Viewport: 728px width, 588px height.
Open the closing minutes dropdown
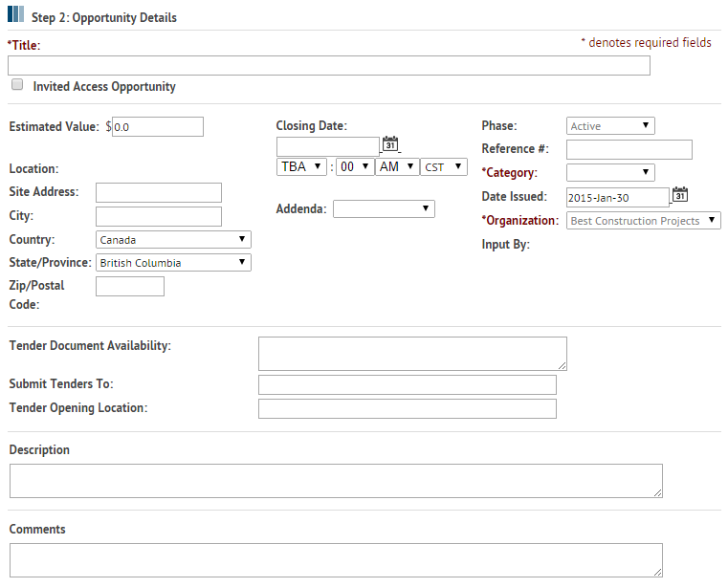[x=353, y=166]
